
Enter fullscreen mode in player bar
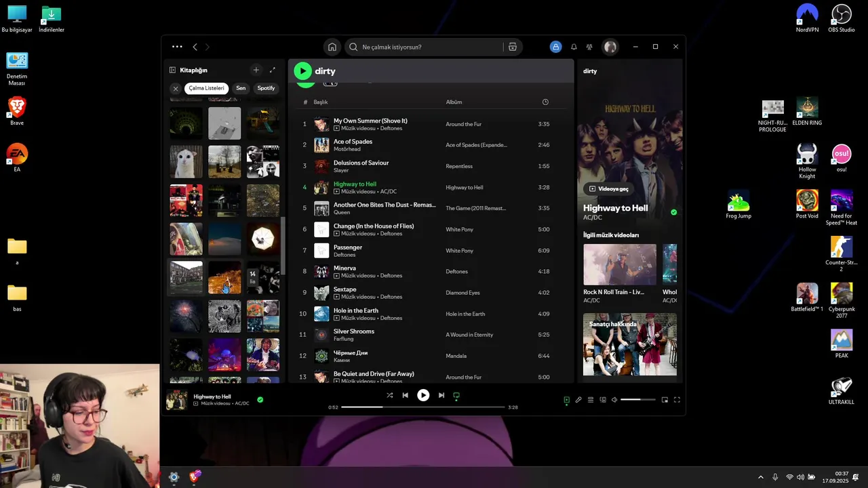(x=677, y=400)
